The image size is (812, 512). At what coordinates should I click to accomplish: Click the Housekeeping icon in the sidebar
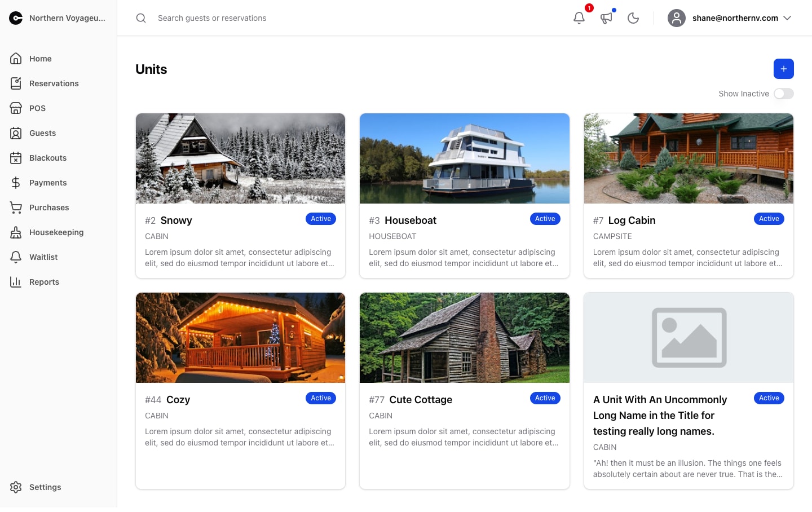(x=16, y=232)
